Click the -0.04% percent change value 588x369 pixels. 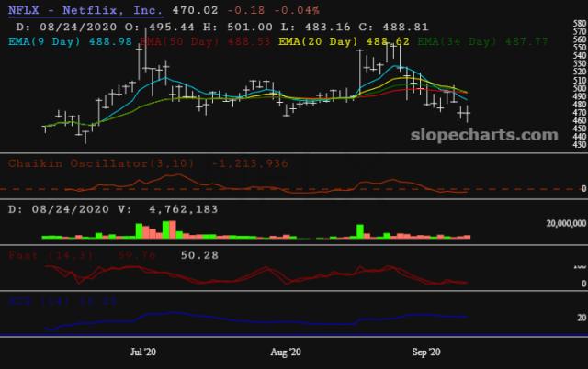[x=297, y=10]
